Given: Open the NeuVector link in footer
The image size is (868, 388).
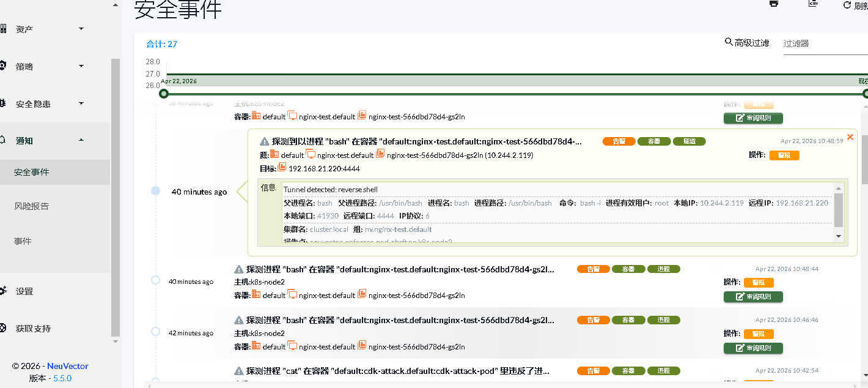Looking at the screenshot, I should point(68,366).
